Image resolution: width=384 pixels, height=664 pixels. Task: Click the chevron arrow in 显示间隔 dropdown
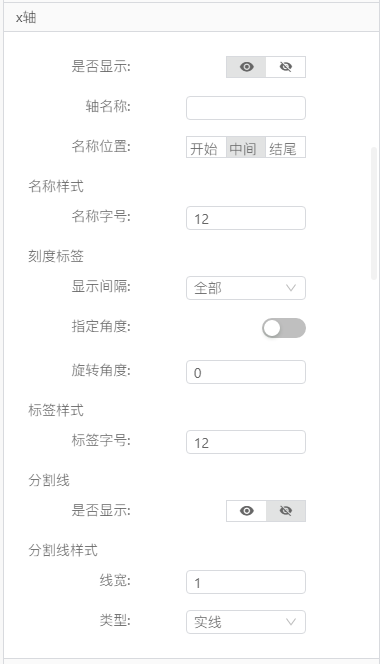pos(290,288)
